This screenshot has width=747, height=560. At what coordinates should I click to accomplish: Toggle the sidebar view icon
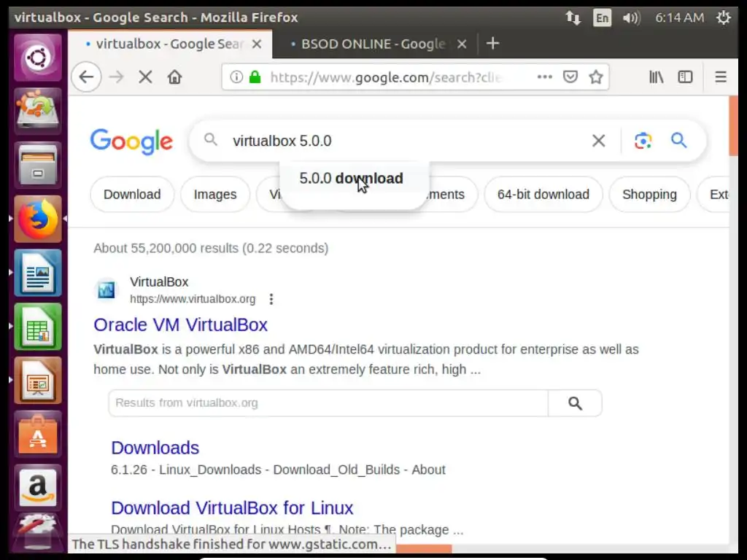point(685,77)
